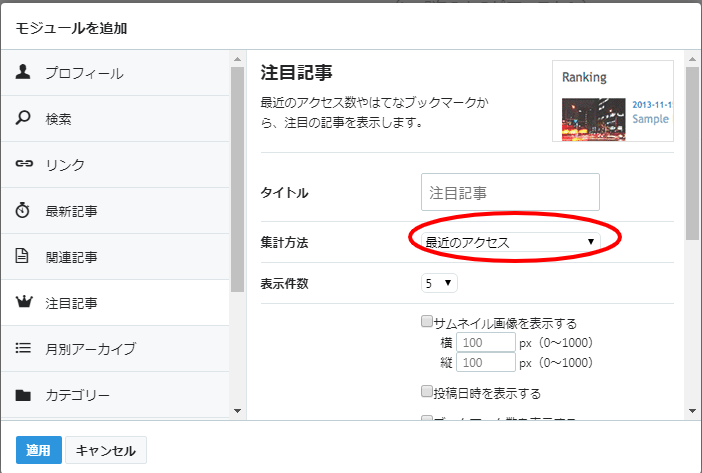Click the stopwatch icon for 最新記事
Image resolution: width=702 pixels, height=473 pixels.
22,210
